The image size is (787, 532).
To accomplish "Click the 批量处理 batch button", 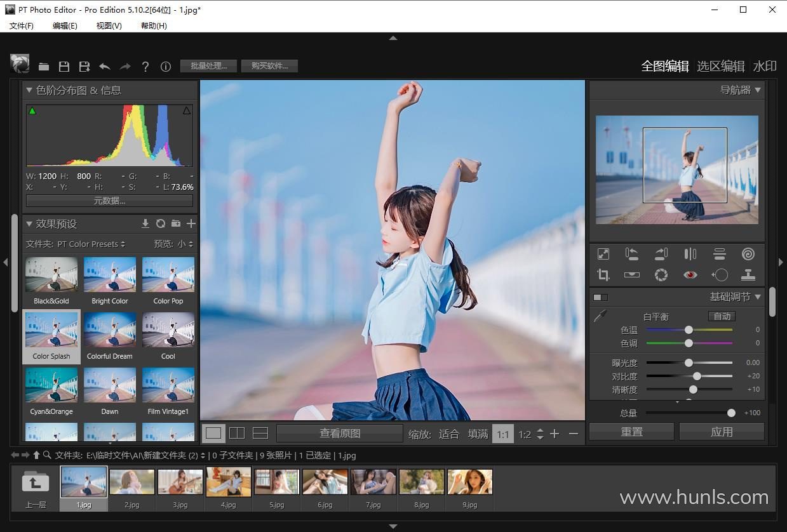I will click(x=208, y=66).
